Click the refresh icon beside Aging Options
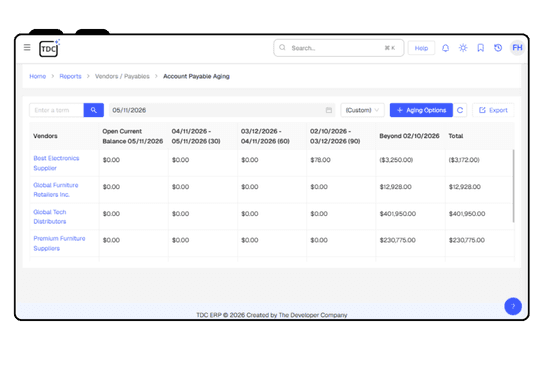This screenshot has height=384, width=540. tap(460, 110)
